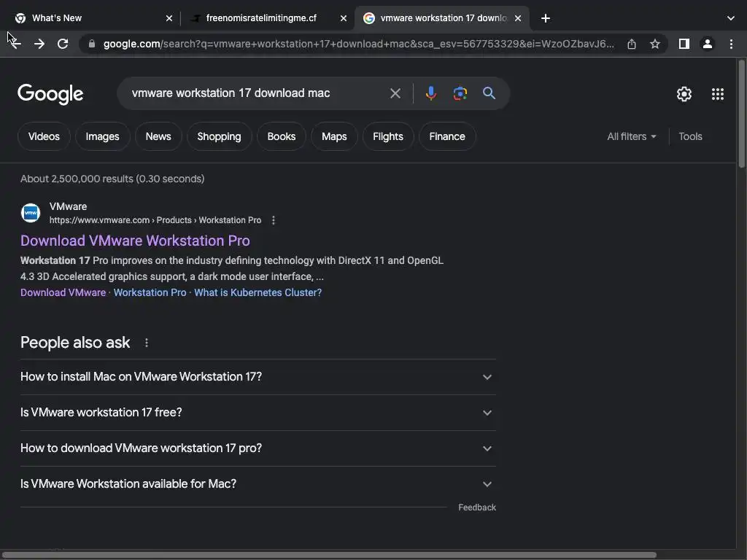Open the Download VMware sitelink
747x560 pixels.
[x=63, y=293]
